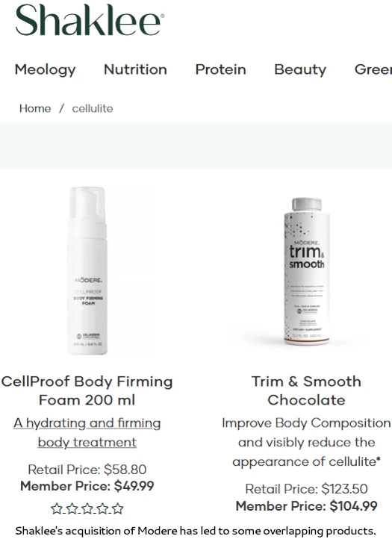
Task: Open Trim & Smooth Chocolate title
Action: click(x=306, y=390)
